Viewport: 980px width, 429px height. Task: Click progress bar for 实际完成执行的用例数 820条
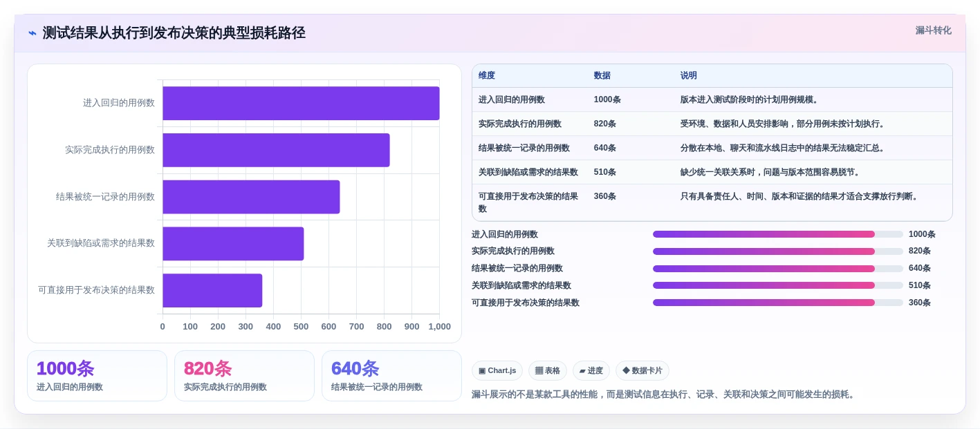(778, 251)
